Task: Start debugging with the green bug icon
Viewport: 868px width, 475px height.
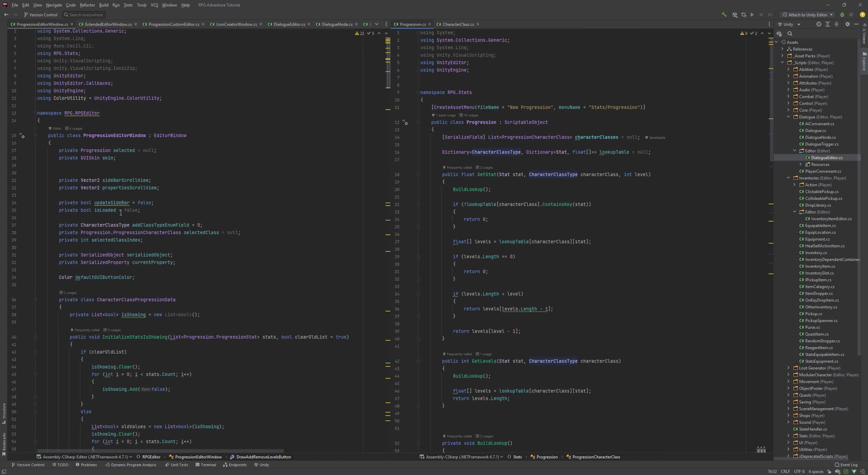Action: (x=842, y=15)
